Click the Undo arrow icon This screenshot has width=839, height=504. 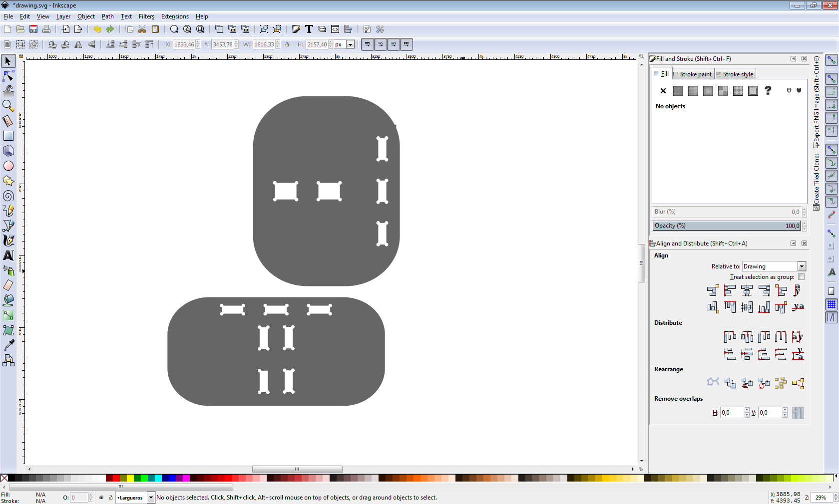pos(97,29)
